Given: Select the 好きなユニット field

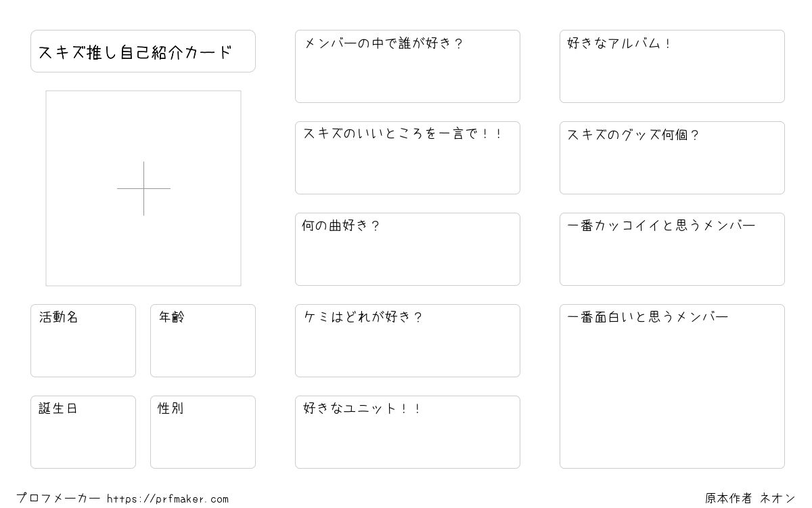Looking at the screenshot, I should [x=407, y=432].
